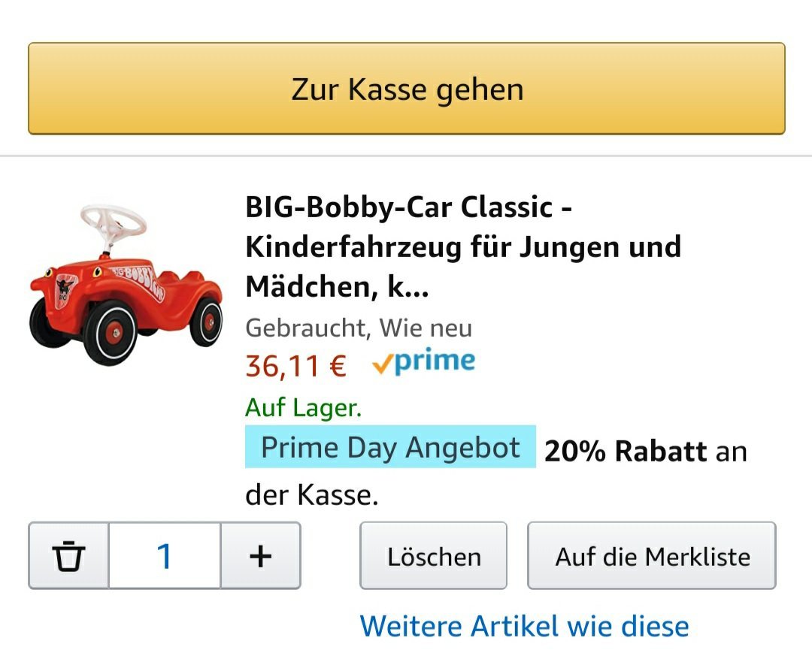This screenshot has width=812, height=665.
Task: Click the trash can icon in quantity stepper
Action: click(68, 556)
